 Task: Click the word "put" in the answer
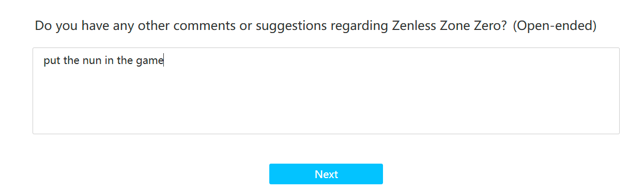tap(51, 61)
